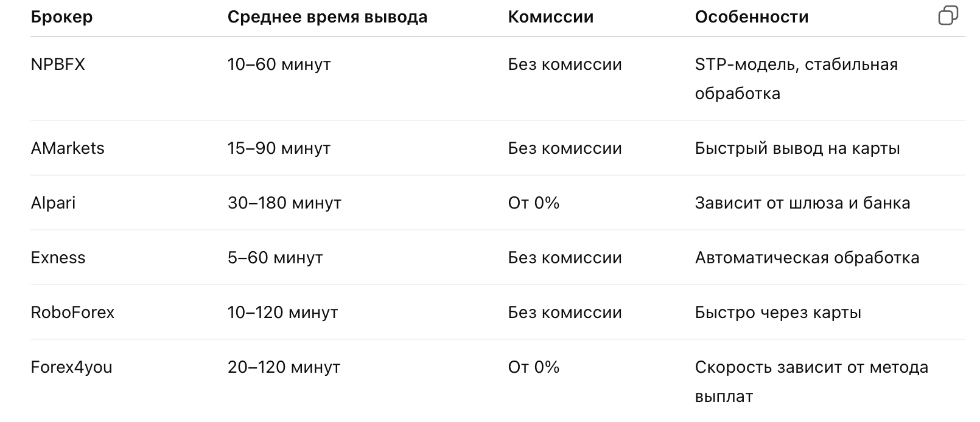
Task: Click the Среднее время вывода header
Action: click(x=327, y=17)
